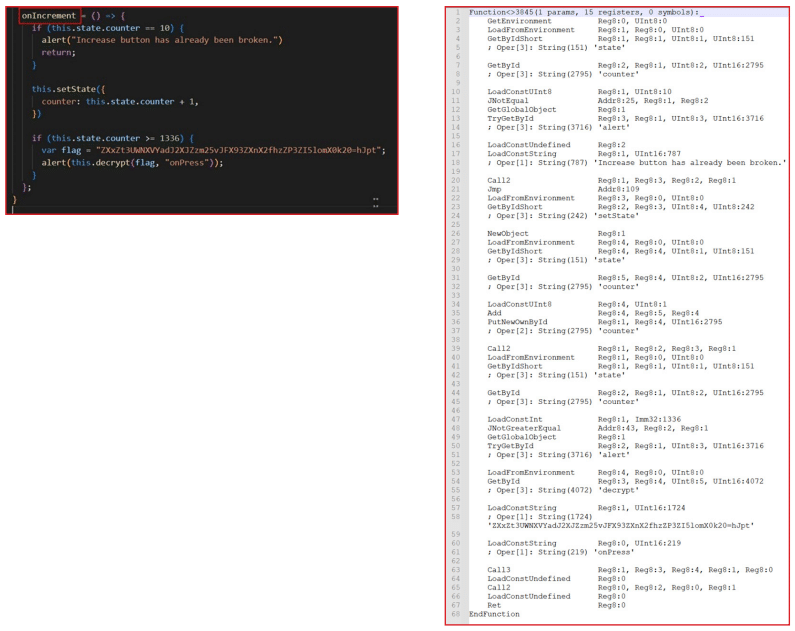
Task: Click the 'this.setState({' line in the source
Action: (x=68, y=89)
